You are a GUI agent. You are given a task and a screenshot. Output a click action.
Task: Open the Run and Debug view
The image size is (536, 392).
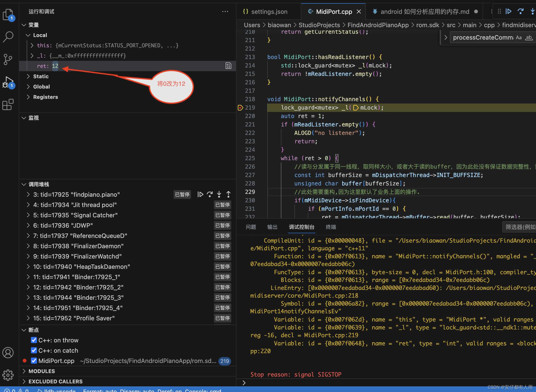tap(8, 82)
